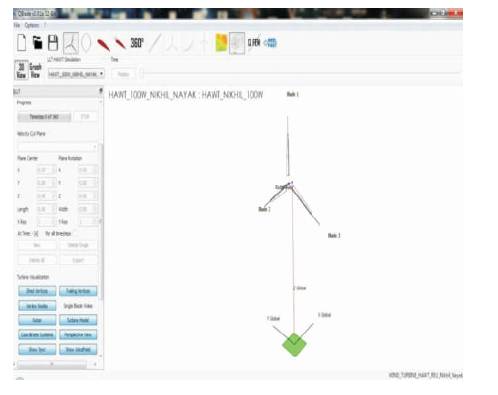Screen dimensions: 498x395
Task: Toggle the Shed Vortices visualization button
Action: (x=37, y=291)
